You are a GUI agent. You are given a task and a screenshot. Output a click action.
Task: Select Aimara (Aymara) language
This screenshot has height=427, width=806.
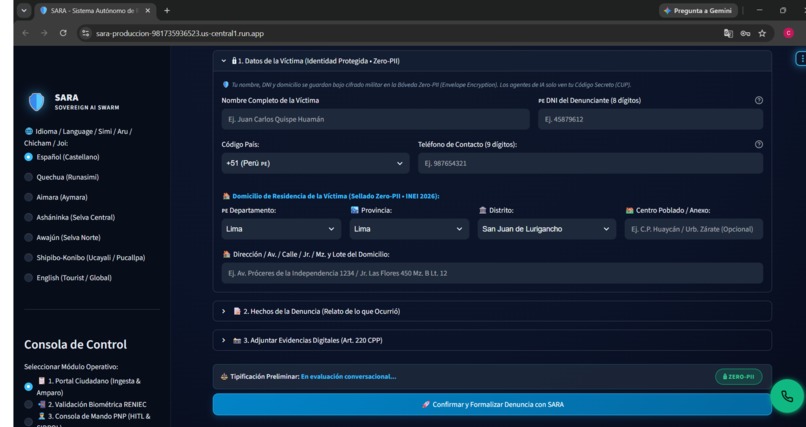coord(56,197)
